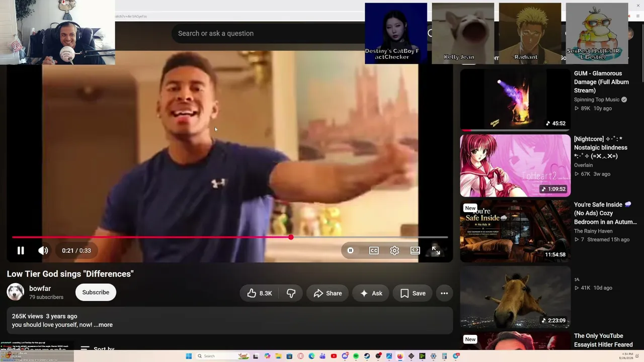Open GUM Glamorous Damage album thumbnail

tap(515, 100)
